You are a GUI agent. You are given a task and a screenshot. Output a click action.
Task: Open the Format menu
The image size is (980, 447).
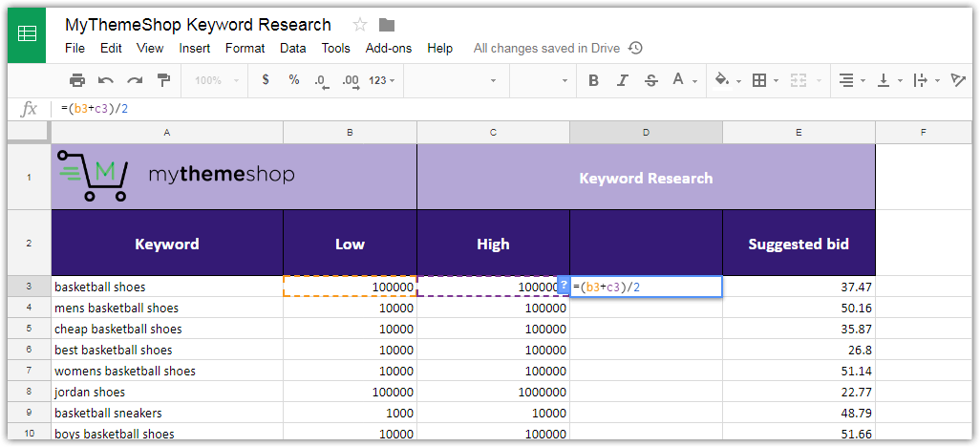coord(245,48)
